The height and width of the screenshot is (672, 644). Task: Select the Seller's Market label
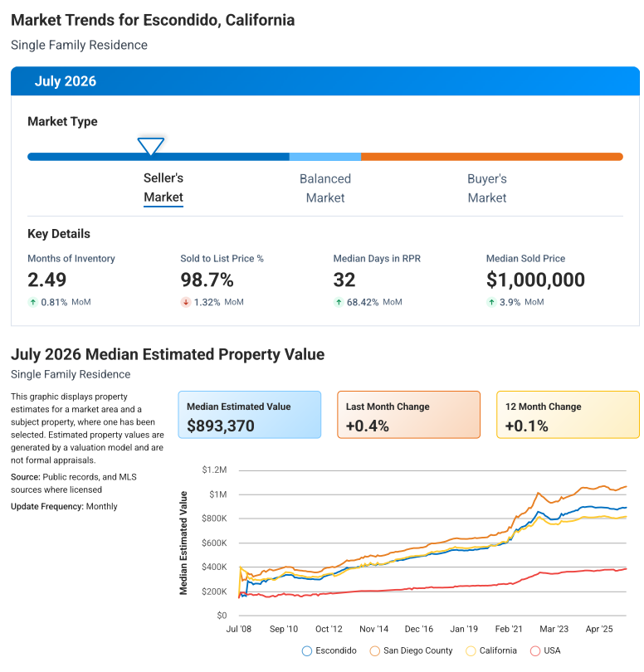pos(163,187)
